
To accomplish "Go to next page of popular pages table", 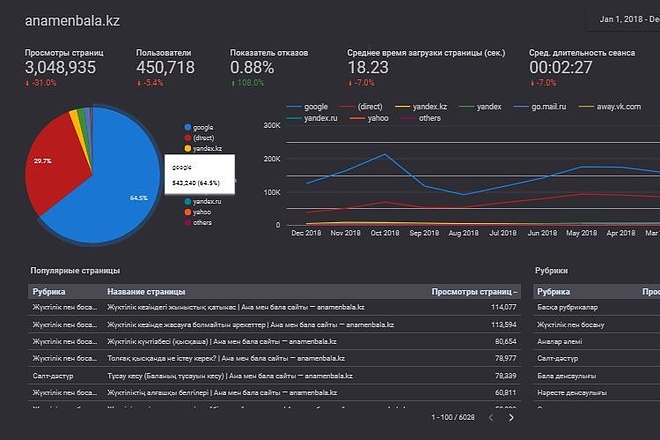I will point(511,418).
